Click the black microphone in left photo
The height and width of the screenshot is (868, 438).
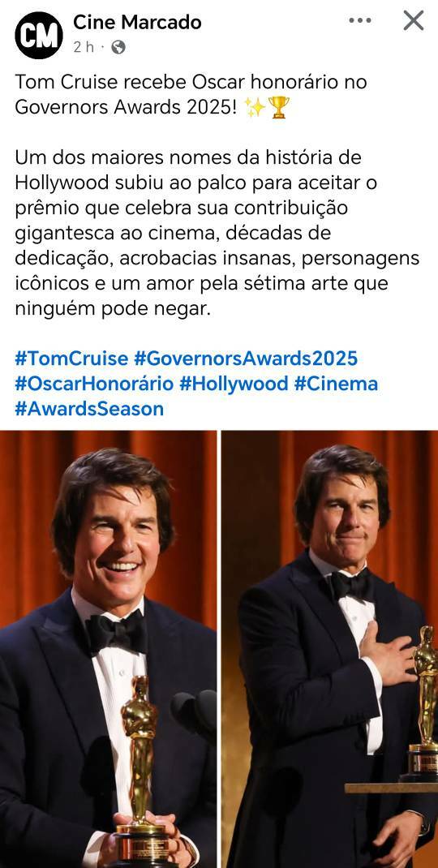coord(193,715)
